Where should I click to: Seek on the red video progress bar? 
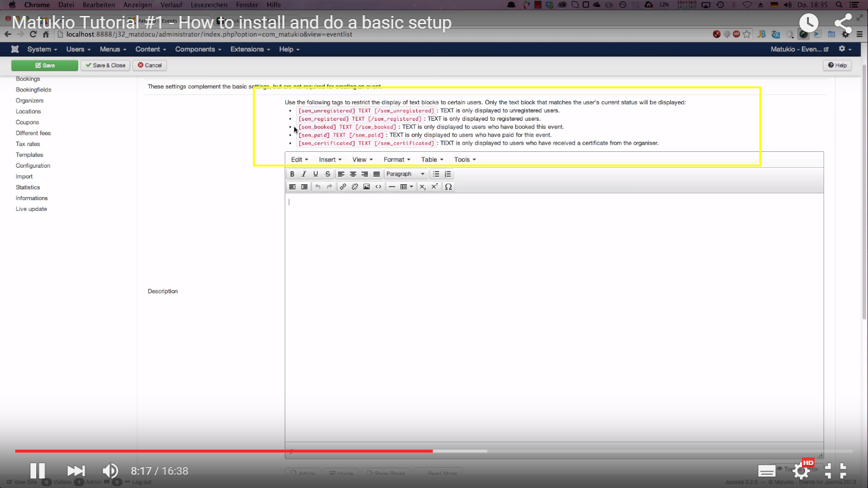coord(224,451)
